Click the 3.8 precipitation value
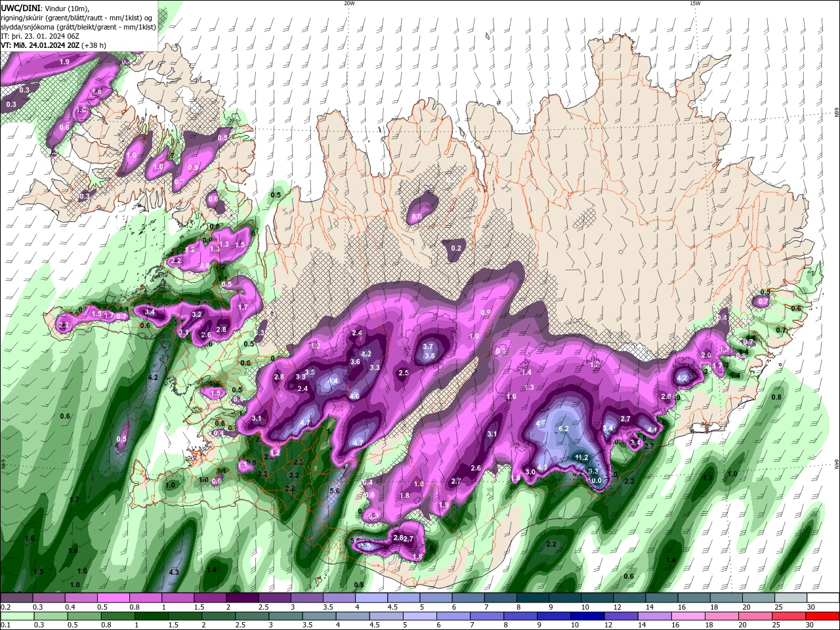The width and height of the screenshot is (840, 630). (430, 356)
